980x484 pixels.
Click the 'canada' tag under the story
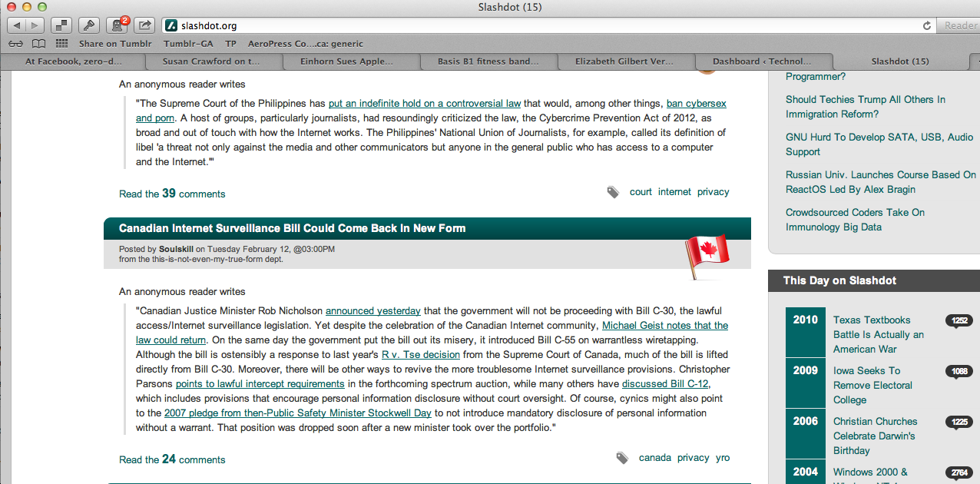654,458
